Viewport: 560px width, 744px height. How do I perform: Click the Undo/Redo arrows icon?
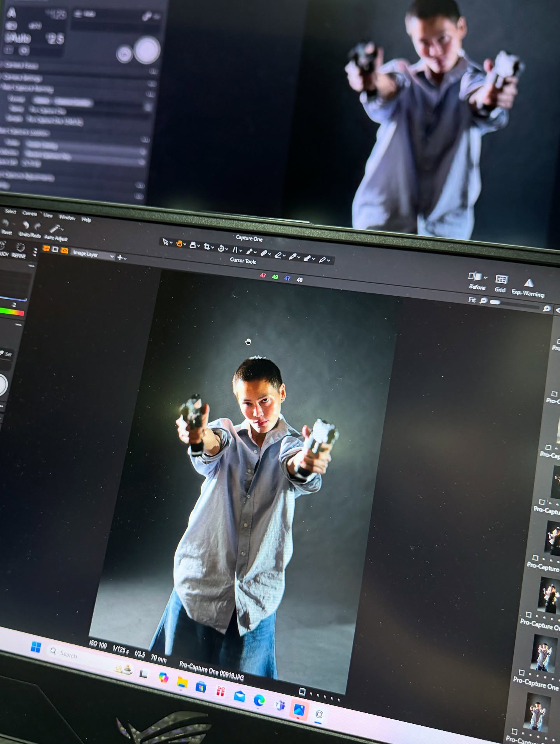click(31, 226)
